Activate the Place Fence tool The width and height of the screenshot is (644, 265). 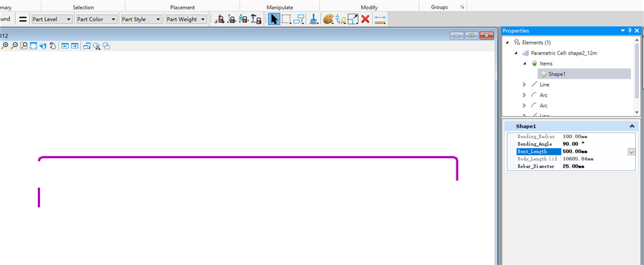(x=287, y=19)
